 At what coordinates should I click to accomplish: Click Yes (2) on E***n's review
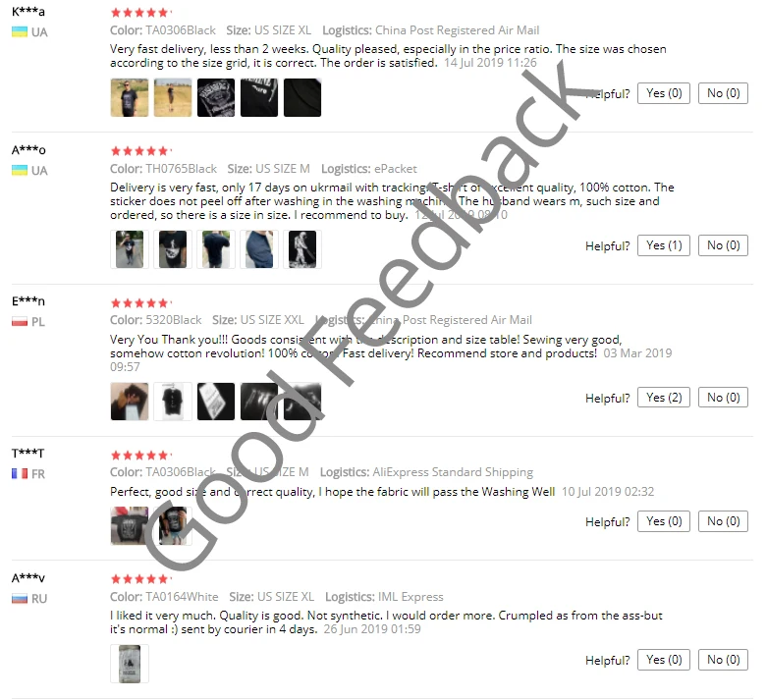point(664,398)
